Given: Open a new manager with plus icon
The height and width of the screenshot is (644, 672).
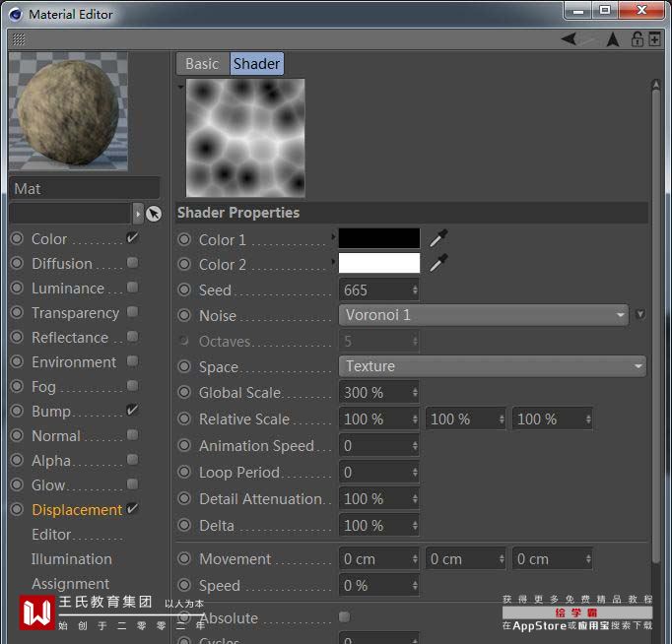Looking at the screenshot, I should [x=654, y=39].
